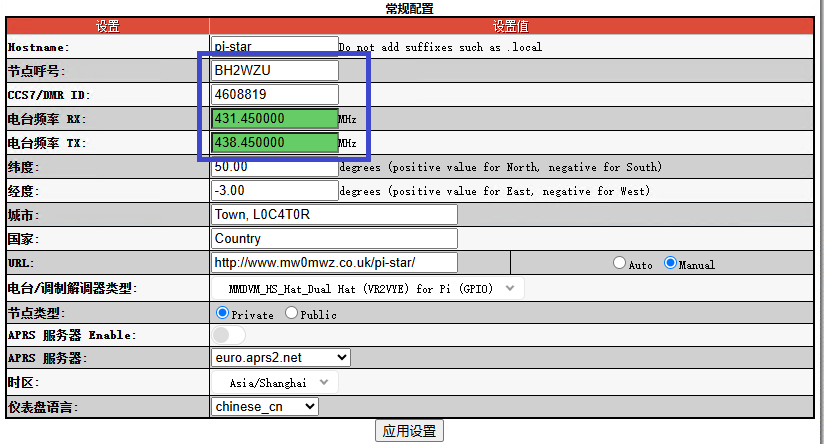Click the URL input field
Screen dimensions: 824x444
pos(334,263)
